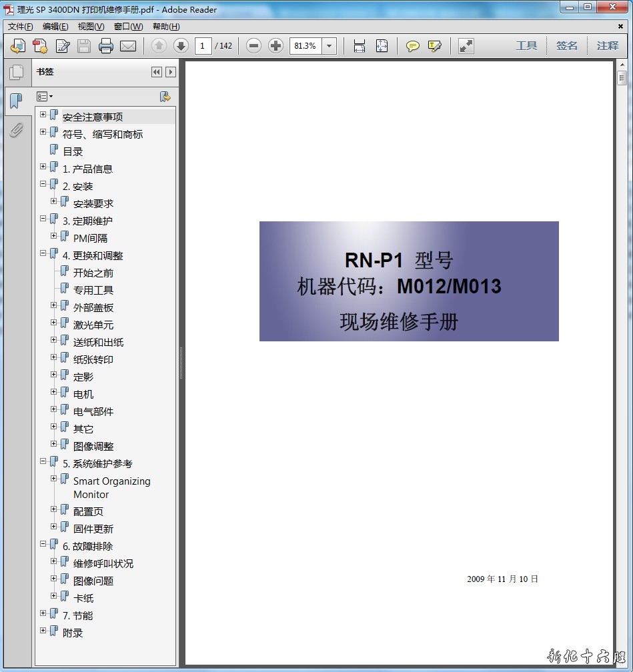Viewport: 633px width, 672px height.
Task: Open the 工具 pane
Action: pyautogui.click(x=526, y=46)
